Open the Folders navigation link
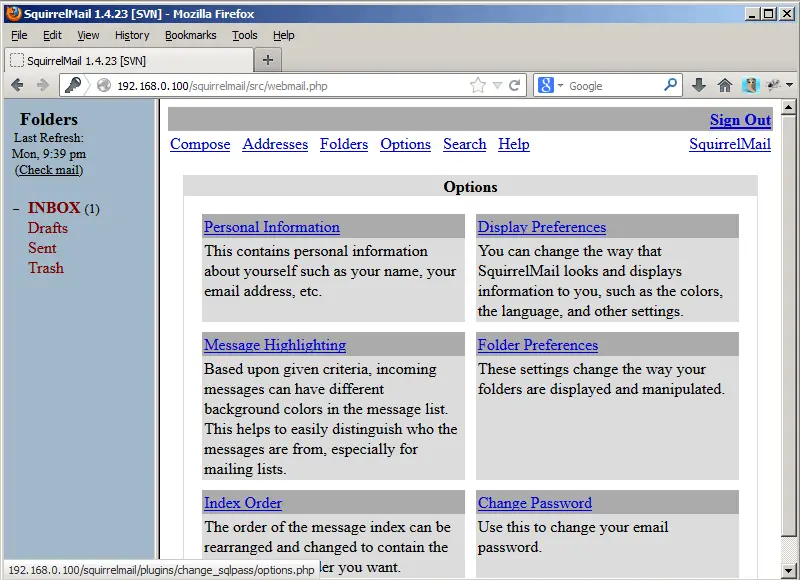Image resolution: width=800 pixels, height=580 pixels. coord(344,144)
